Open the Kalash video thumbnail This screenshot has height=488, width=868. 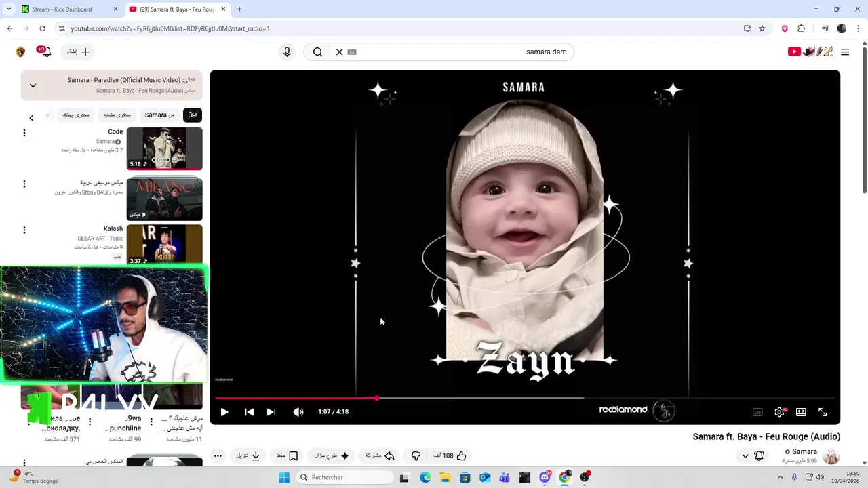[164, 245]
